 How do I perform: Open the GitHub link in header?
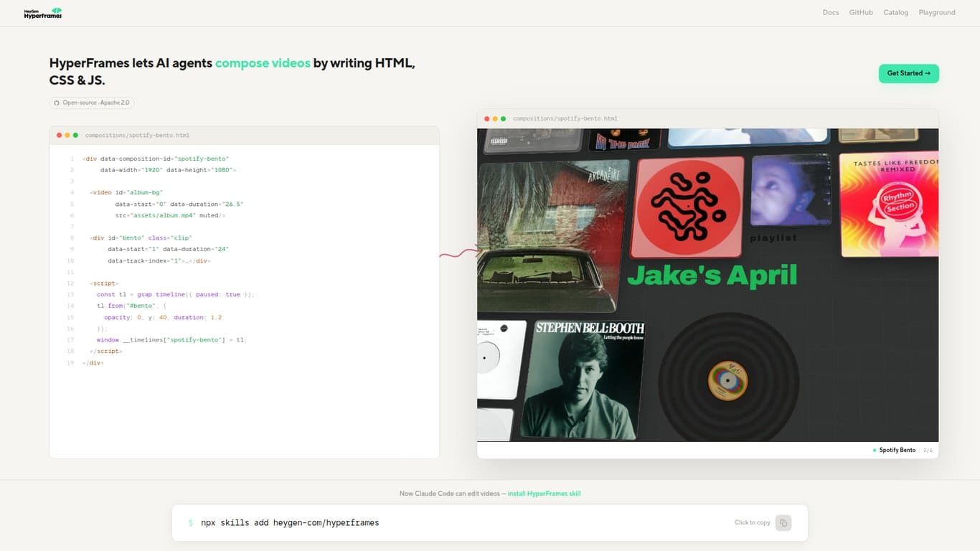pyautogui.click(x=861, y=12)
